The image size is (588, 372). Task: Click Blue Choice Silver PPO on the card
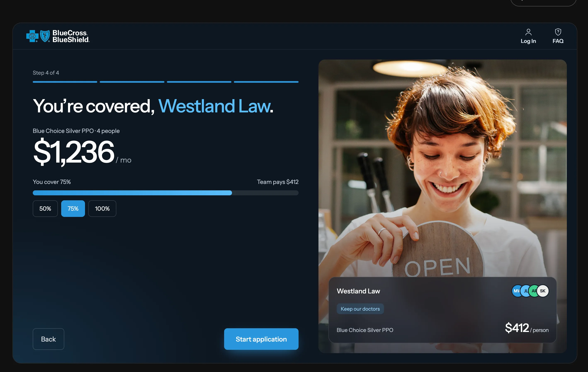tap(365, 330)
